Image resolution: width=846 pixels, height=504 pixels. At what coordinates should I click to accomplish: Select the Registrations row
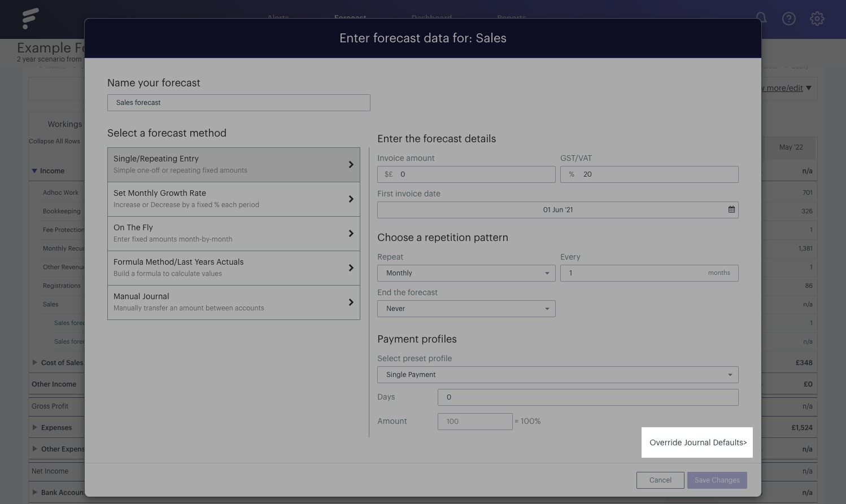pyautogui.click(x=62, y=286)
